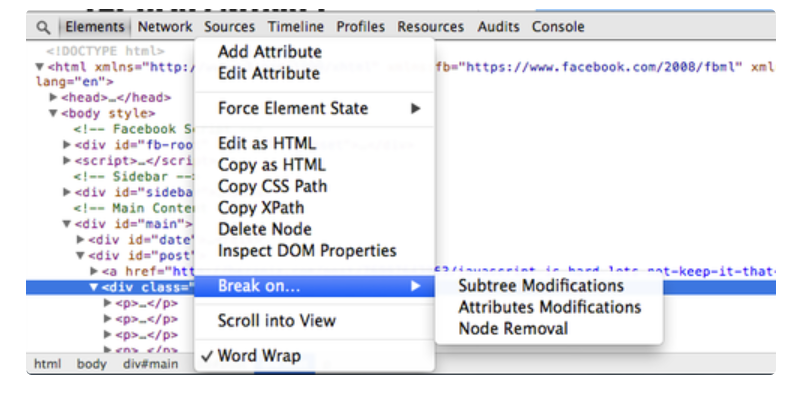The height and width of the screenshot is (394, 793).
Task: Switch to the Console tab
Action: (558, 27)
